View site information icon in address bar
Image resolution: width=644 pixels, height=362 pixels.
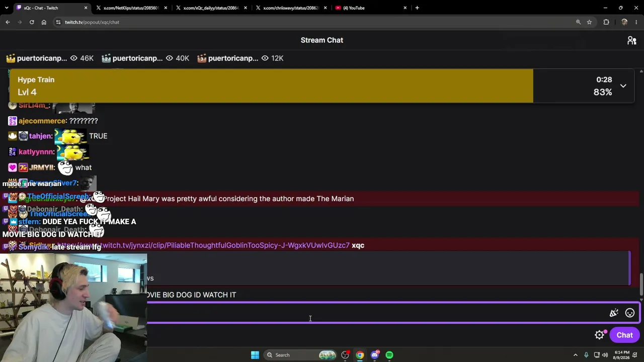point(58,22)
